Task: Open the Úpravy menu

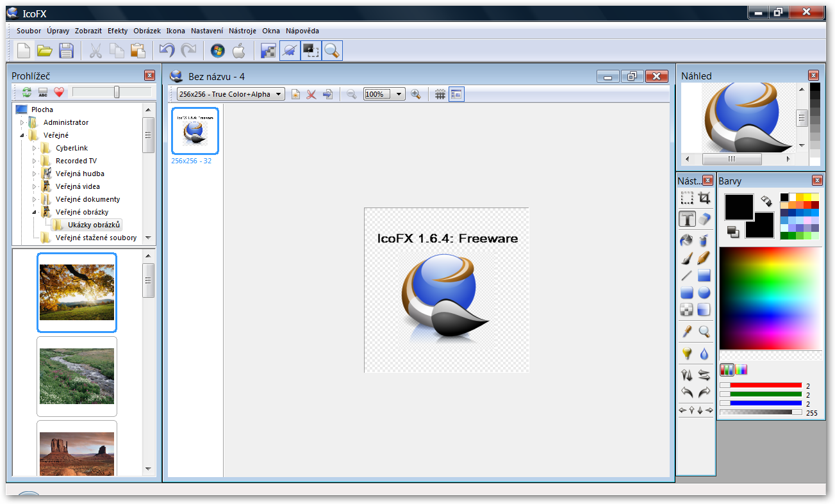Action: point(58,31)
